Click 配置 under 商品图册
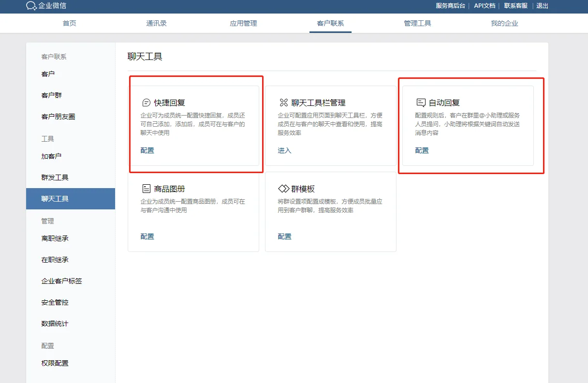The image size is (588, 383). click(147, 236)
